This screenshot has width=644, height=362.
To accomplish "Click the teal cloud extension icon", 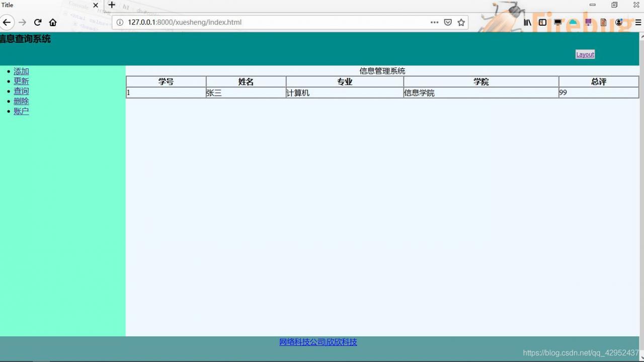I will (573, 22).
